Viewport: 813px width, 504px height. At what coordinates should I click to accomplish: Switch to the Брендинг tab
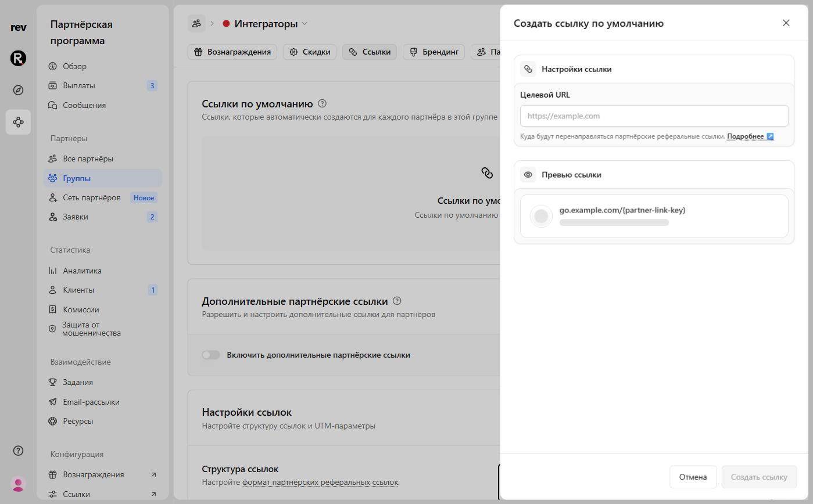pyautogui.click(x=434, y=52)
